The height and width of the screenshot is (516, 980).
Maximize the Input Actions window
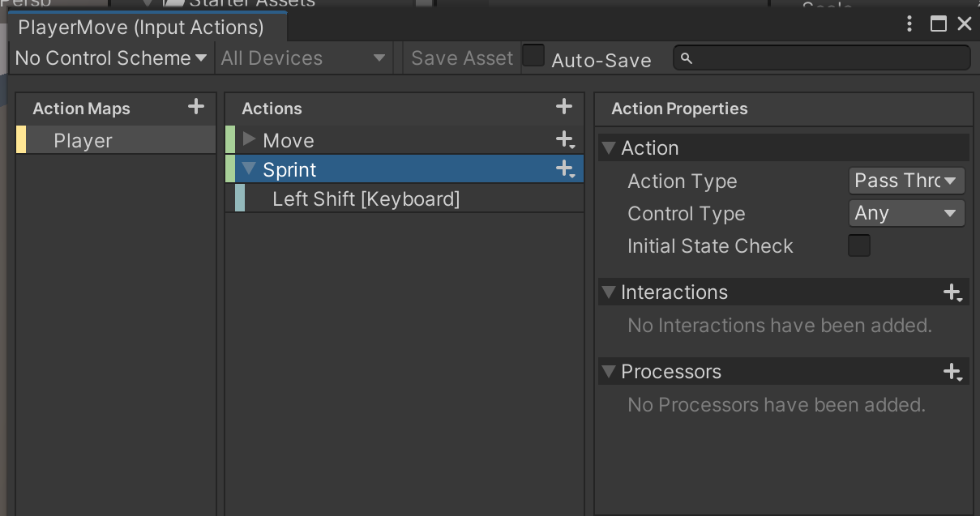pos(938,24)
